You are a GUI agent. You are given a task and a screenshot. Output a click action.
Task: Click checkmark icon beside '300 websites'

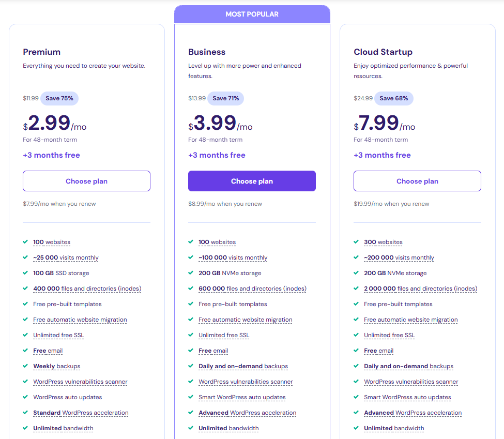coord(356,241)
